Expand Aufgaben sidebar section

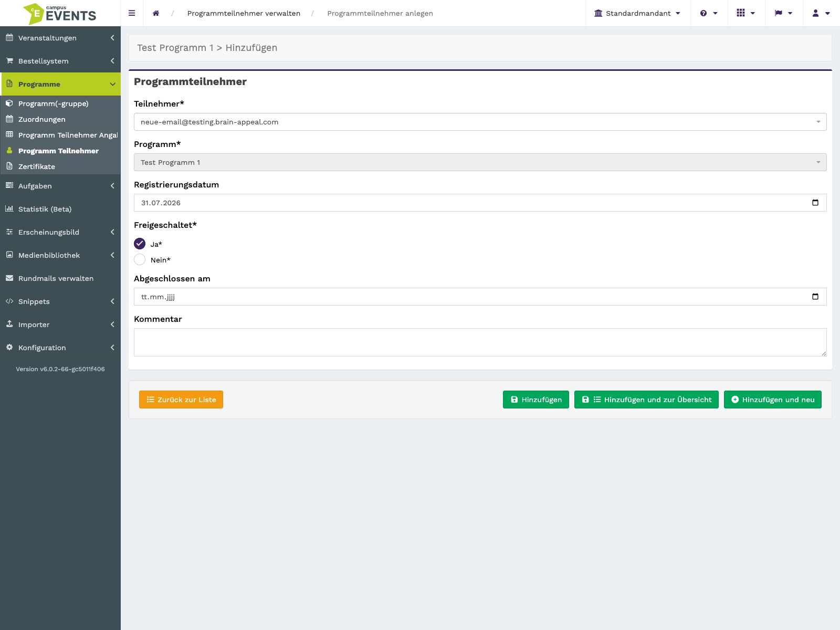pyautogui.click(x=60, y=186)
